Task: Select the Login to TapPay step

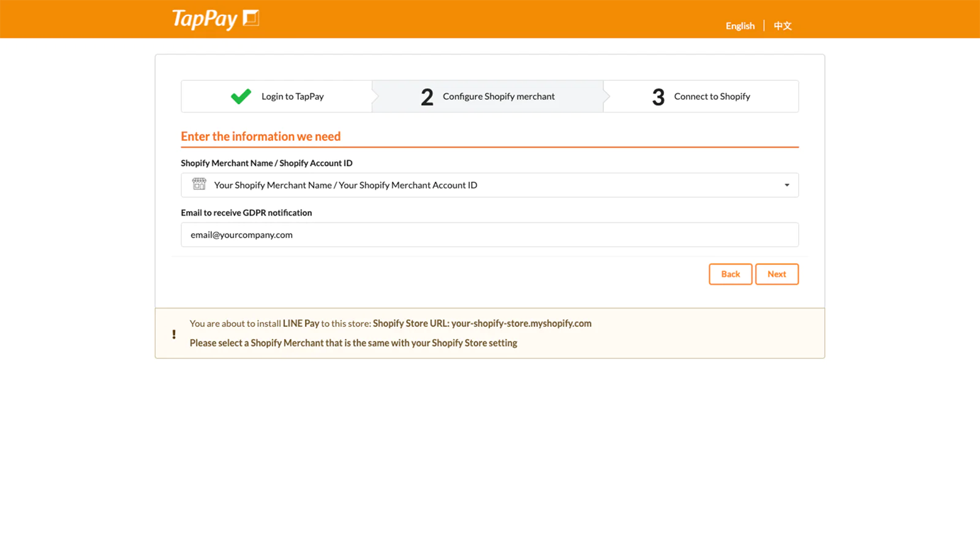Action: coord(277,96)
